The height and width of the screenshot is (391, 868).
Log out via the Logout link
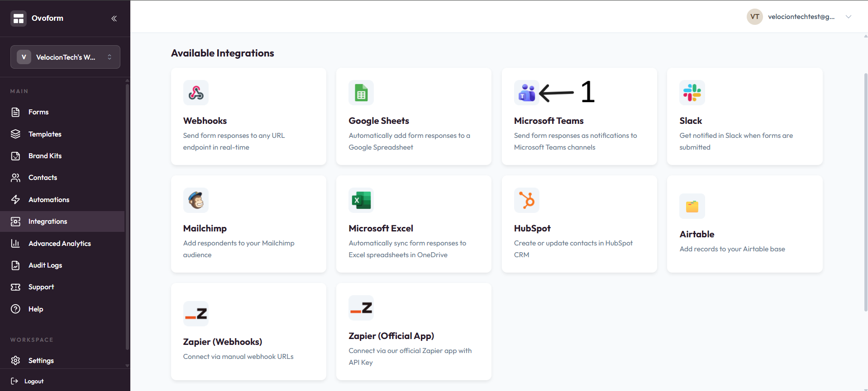34,382
